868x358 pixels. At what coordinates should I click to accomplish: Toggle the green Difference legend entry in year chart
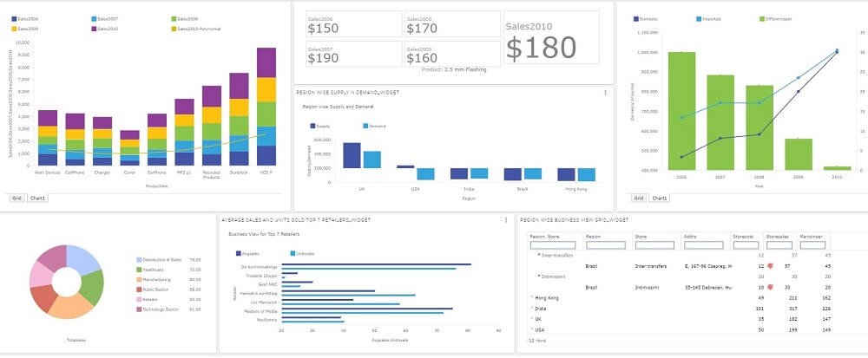click(x=775, y=19)
